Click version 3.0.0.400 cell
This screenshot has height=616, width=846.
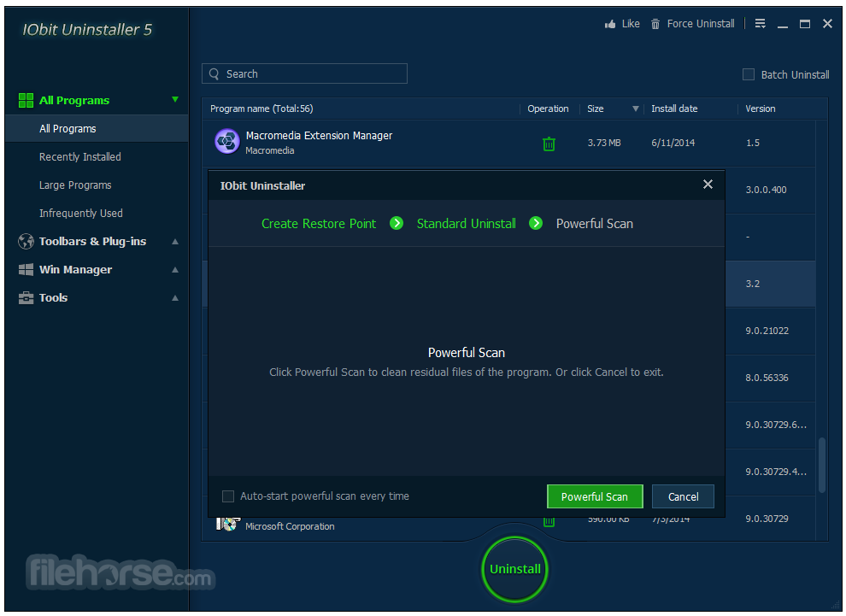[766, 190]
